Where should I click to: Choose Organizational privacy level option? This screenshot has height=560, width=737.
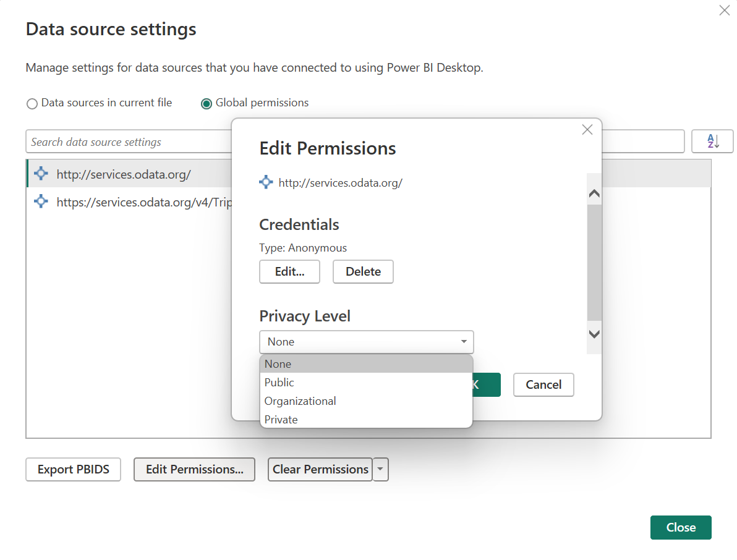[365, 401]
